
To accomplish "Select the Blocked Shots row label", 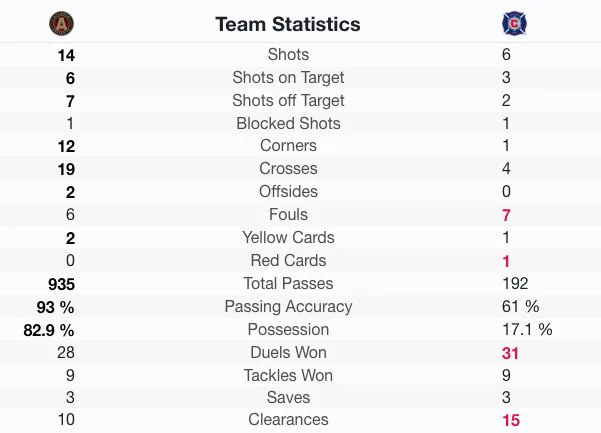I will point(288,123).
